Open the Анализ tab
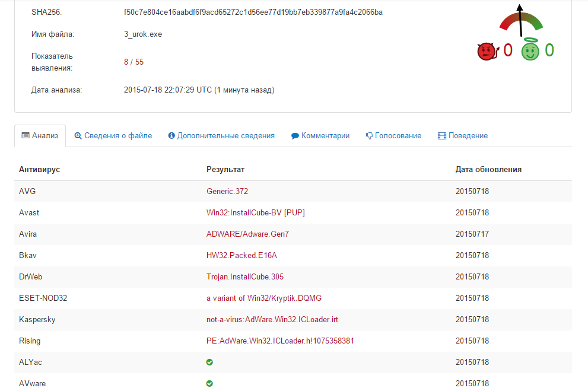This screenshot has height=391, width=588. [40, 136]
